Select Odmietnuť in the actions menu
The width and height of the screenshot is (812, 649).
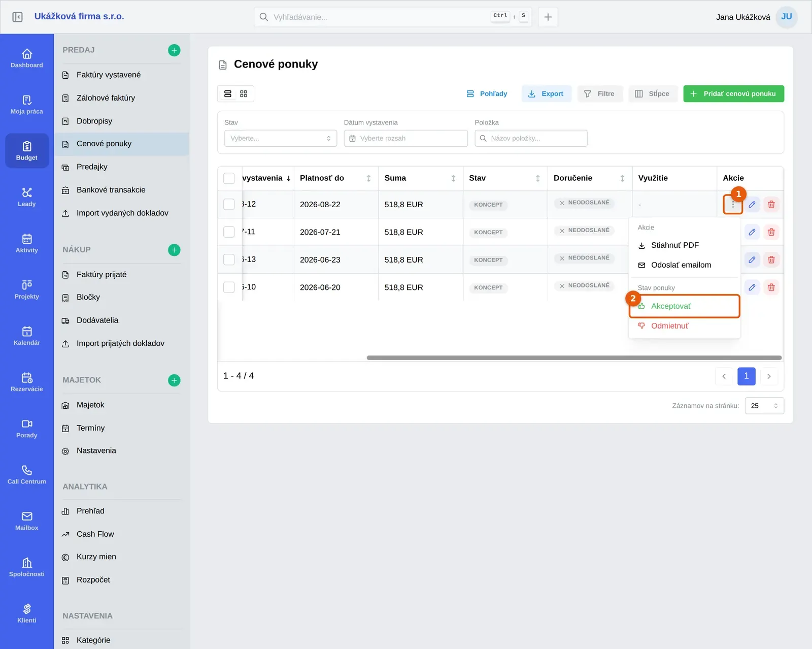tap(684, 326)
